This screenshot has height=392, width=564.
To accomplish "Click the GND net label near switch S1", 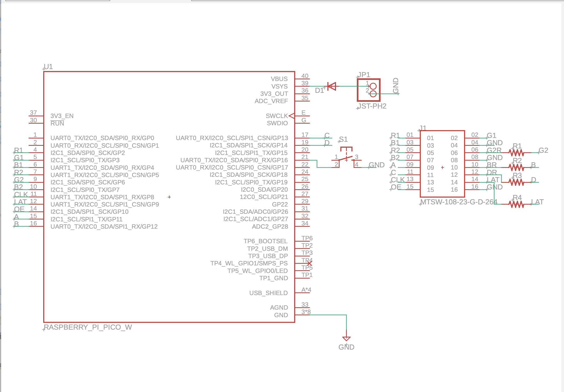I will click(377, 165).
